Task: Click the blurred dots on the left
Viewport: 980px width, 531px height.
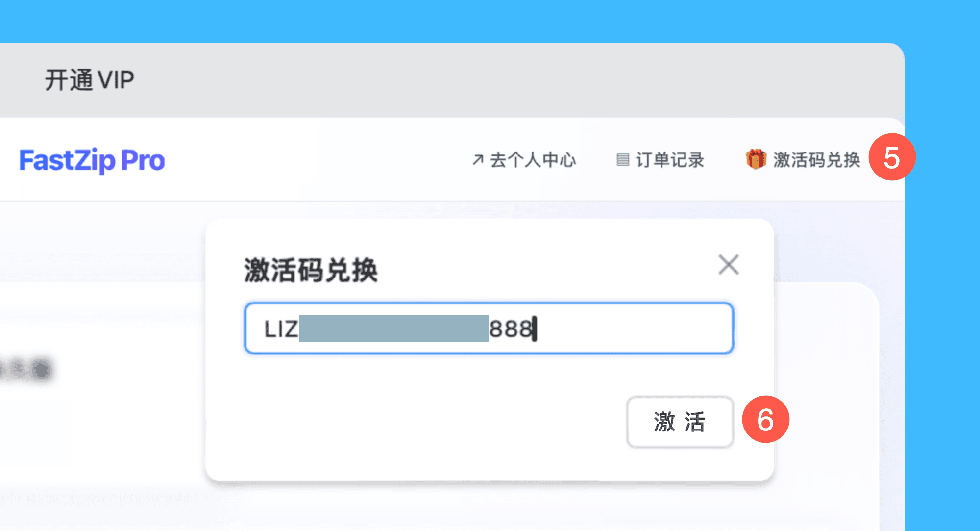Action: click(x=25, y=369)
